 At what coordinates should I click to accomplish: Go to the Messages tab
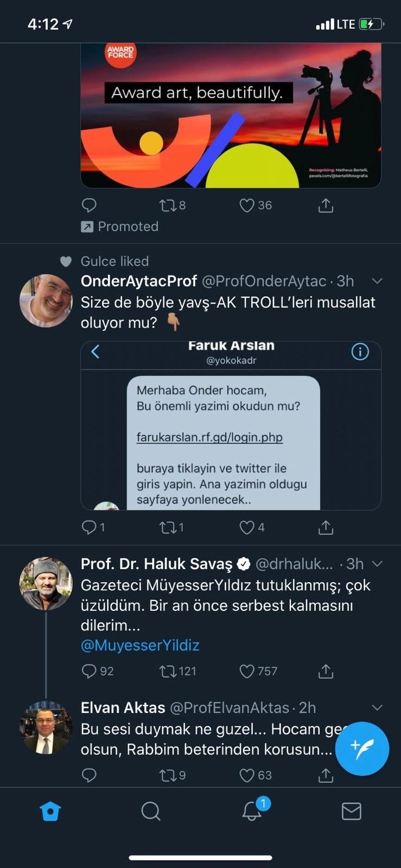coord(351,811)
